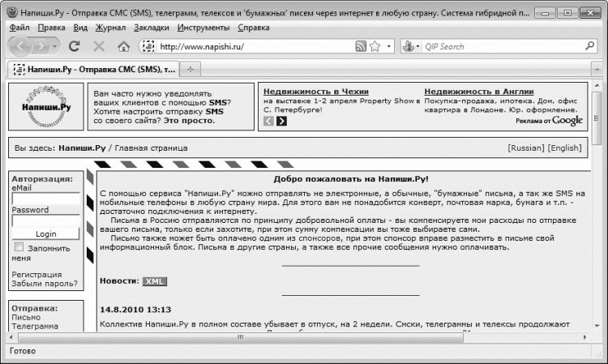Click the Это просто SMS banner link
The height and width of the screenshot is (364, 608).
point(189,121)
